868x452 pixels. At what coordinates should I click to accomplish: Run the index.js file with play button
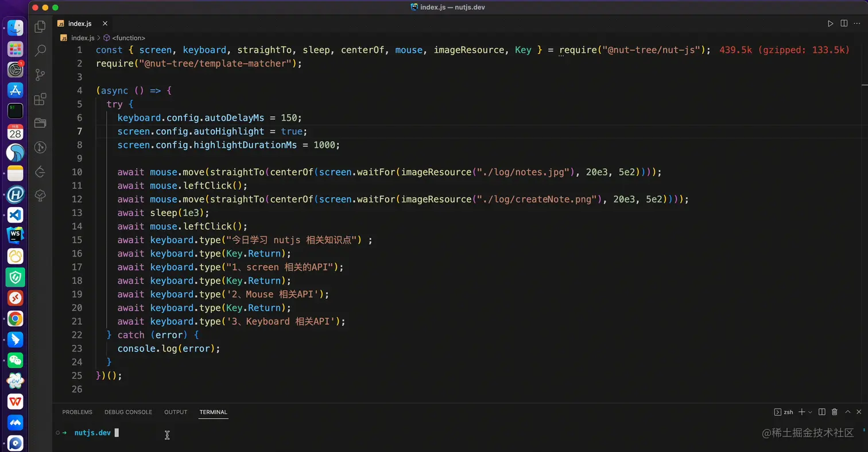pos(830,24)
